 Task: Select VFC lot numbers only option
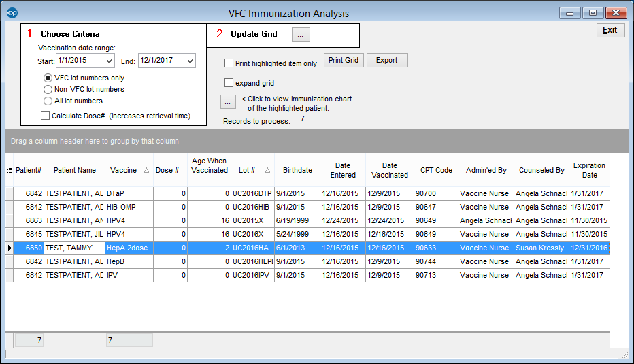click(48, 78)
